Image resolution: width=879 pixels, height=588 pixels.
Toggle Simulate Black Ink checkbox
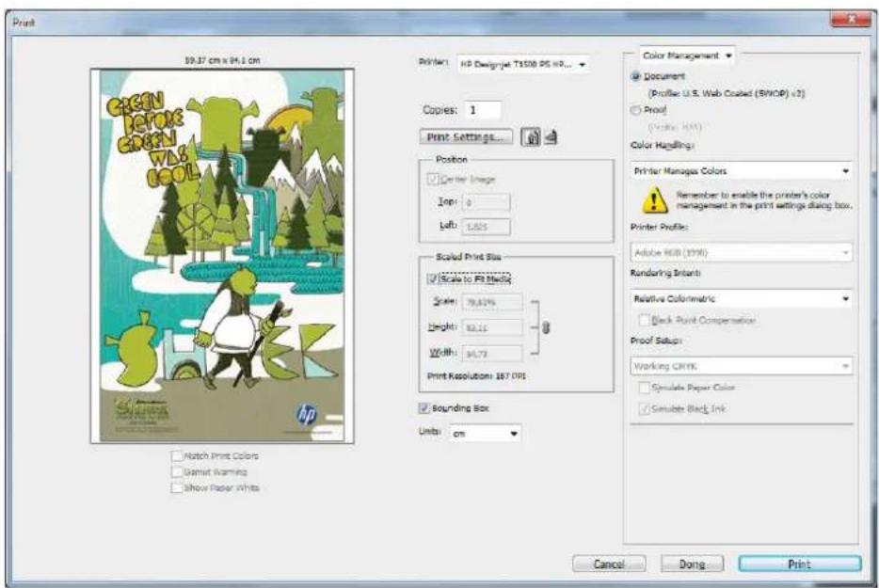[x=645, y=408]
